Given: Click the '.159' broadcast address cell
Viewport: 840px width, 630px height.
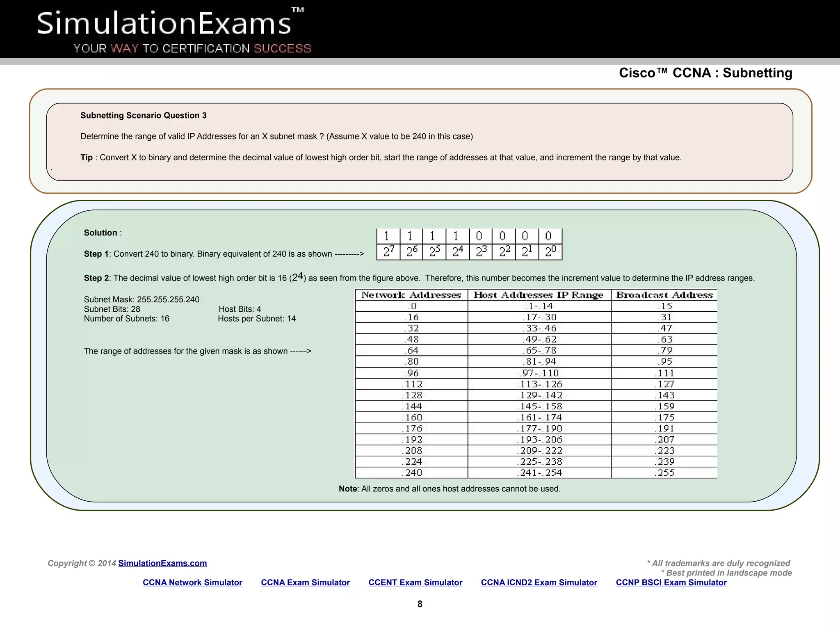Looking at the screenshot, I should click(664, 406).
